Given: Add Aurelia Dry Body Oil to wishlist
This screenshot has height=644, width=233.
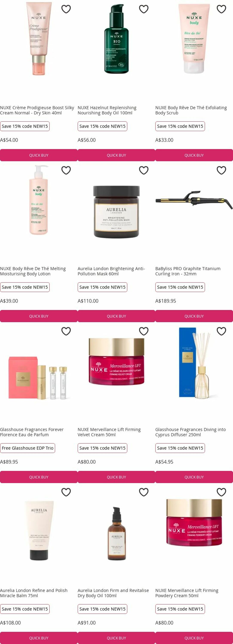Looking at the screenshot, I should coord(144,492).
